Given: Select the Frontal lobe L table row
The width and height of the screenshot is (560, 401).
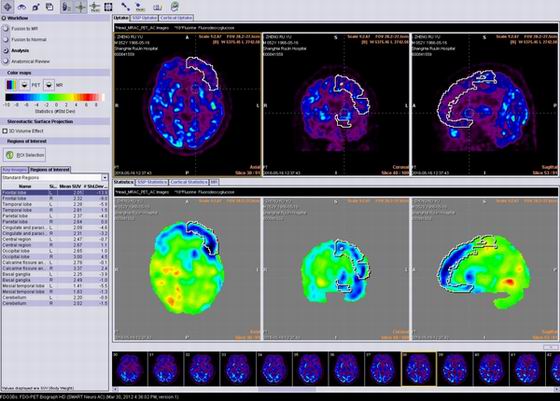Looking at the screenshot, I should (x=55, y=192).
